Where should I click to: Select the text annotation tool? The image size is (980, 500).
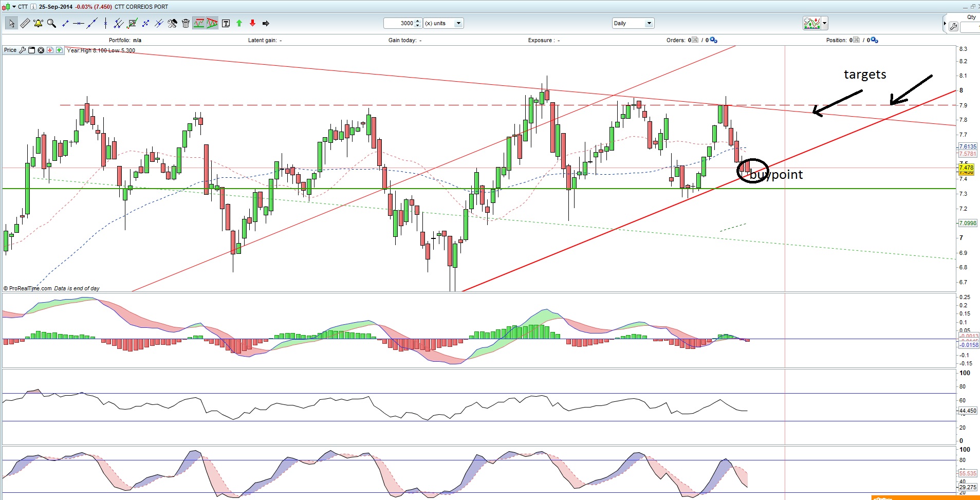[x=226, y=23]
